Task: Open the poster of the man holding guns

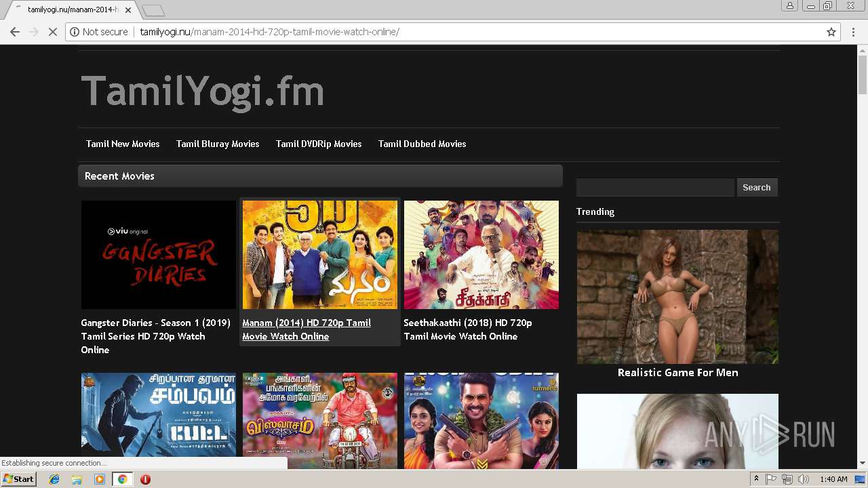Action: point(481,420)
